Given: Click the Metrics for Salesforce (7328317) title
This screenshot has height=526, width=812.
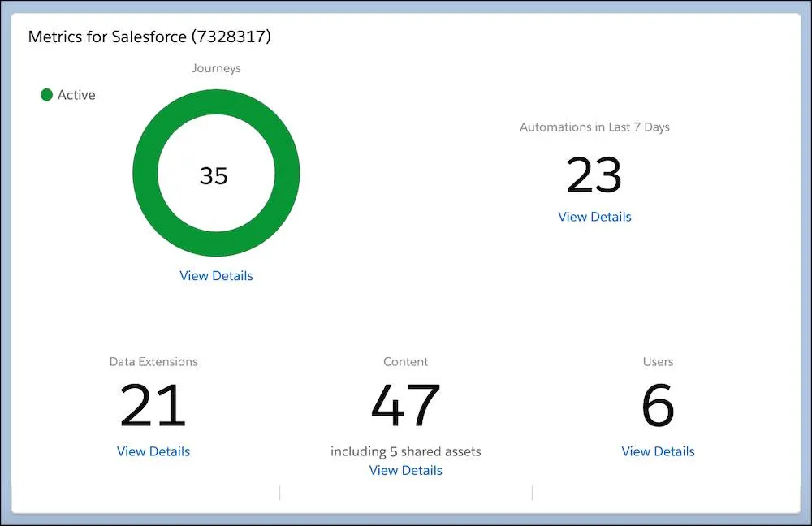Looking at the screenshot, I should point(149,37).
